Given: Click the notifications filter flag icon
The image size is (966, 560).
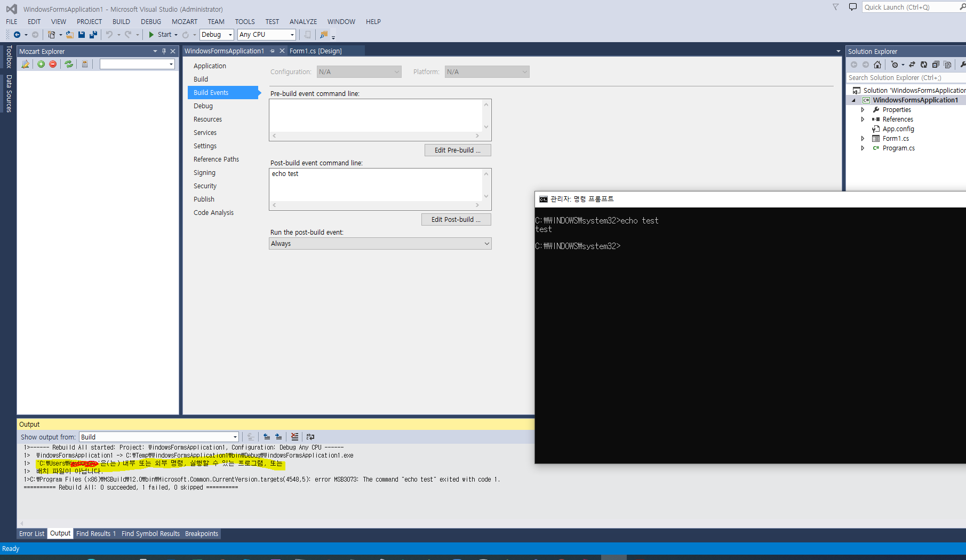Looking at the screenshot, I should coord(836,7).
